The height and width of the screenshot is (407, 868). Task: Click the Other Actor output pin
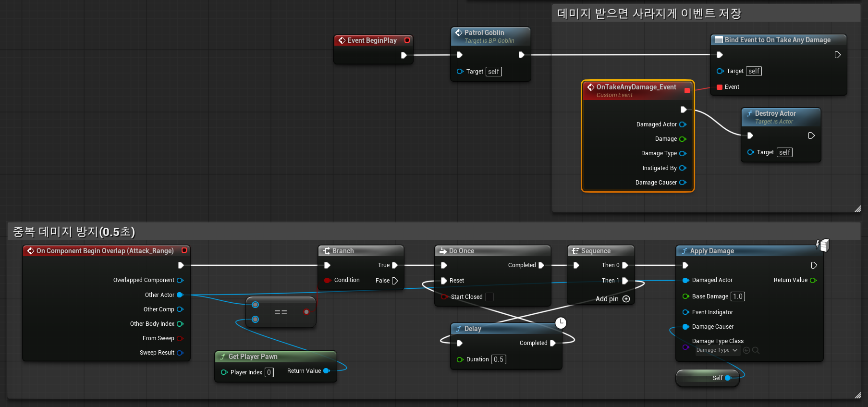pyautogui.click(x=180, y=295)
